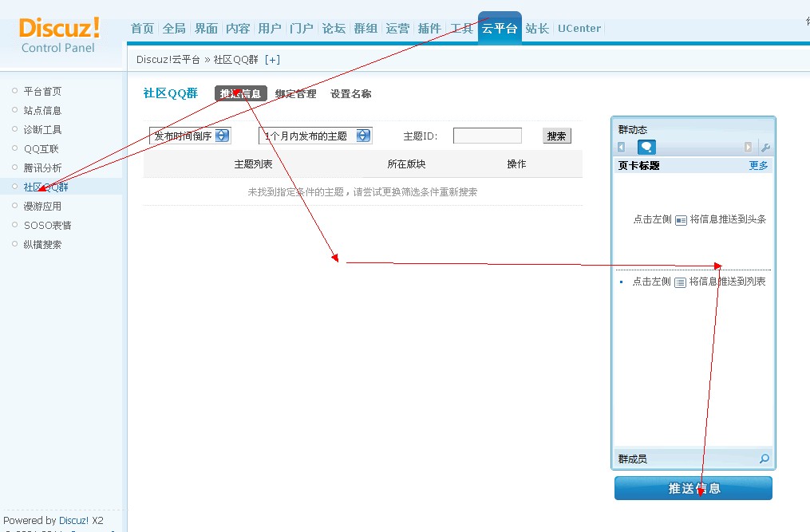Open the 发布时间倒序 sort dropdown
Image resolution: width=810 pixels, height=532 pixels.
click(x=190, y=136)
